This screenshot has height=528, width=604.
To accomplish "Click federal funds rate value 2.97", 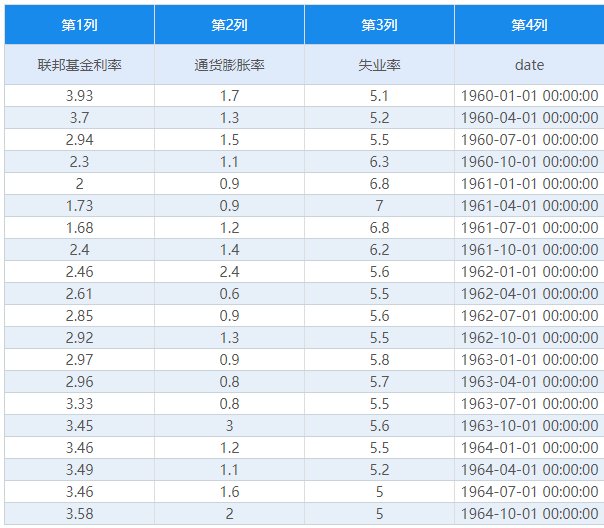I will [x=79, y=359].
